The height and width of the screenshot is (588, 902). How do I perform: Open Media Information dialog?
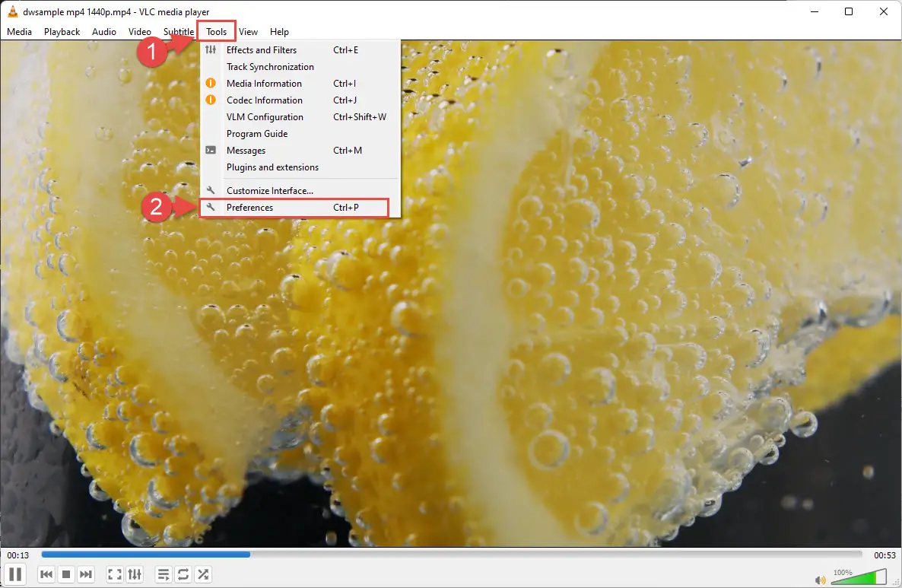point(300,84)
